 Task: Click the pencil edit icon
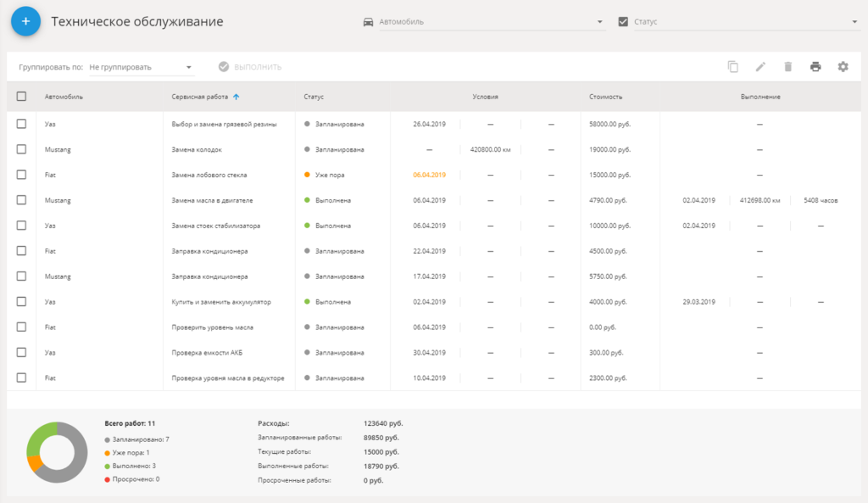coord(760,67)
